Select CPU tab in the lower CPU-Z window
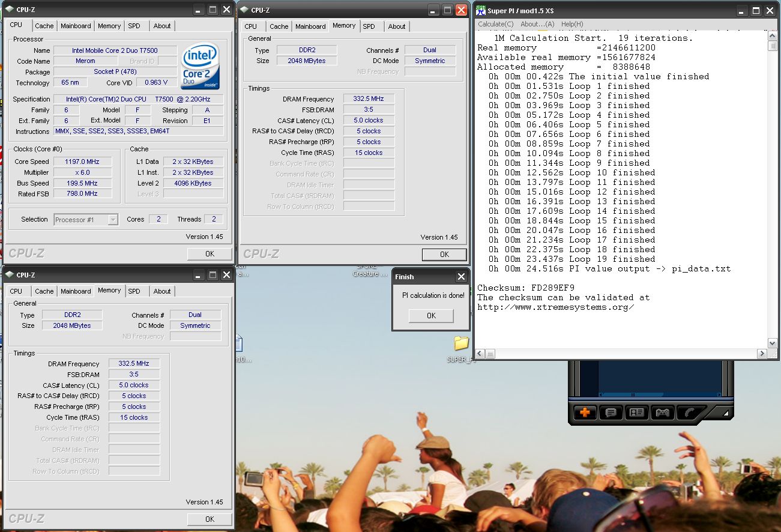This screenshot has width=781, height=532. [16, 291]
